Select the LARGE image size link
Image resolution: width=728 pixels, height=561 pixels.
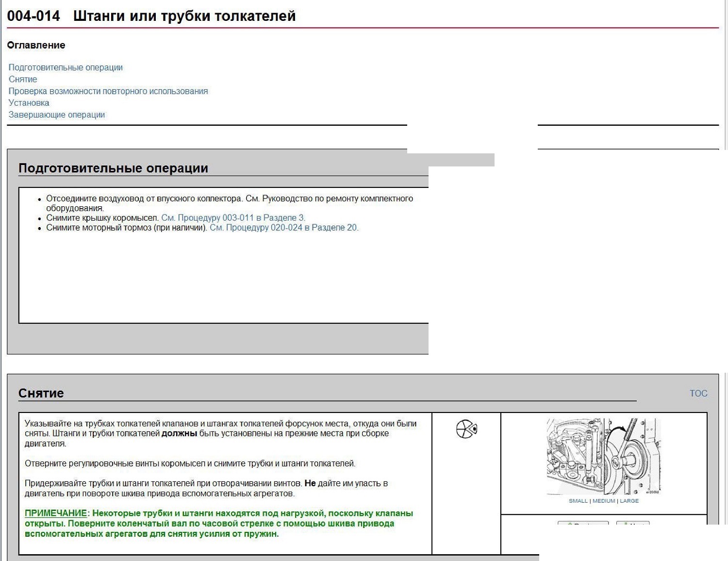629,501
